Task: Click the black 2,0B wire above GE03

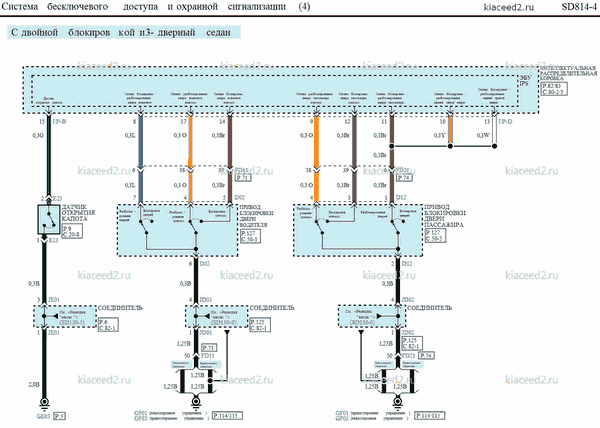Action: point(44,365)
